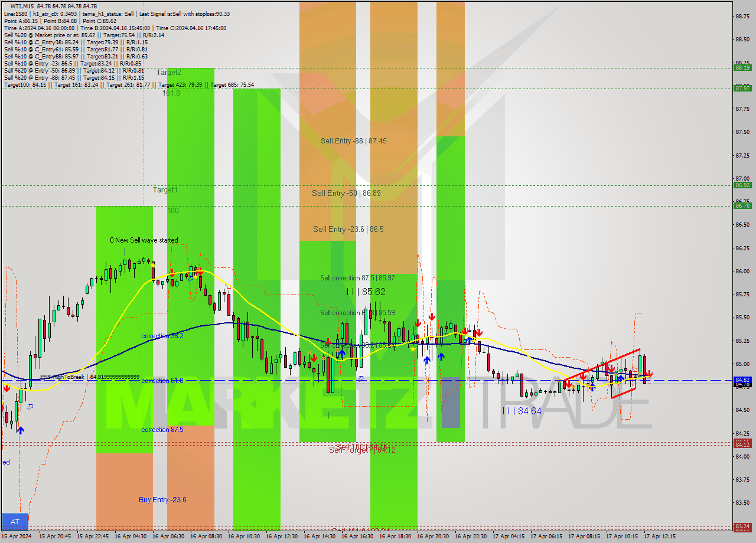Click the 86.92 price level tag

tap(742, 185)
